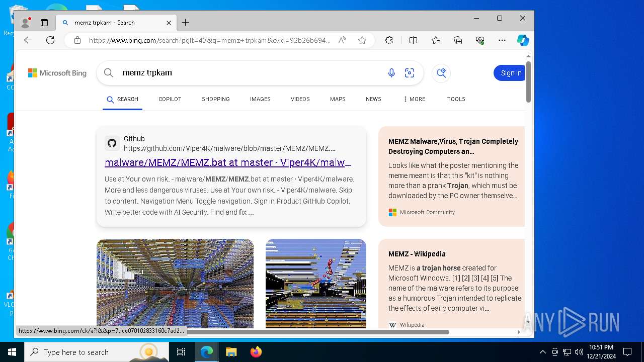The width and height of the screenshot is (644, 362).
Task: Click the Use at Your own risk snippet
Action: pyautogui.click(x=230, y=196)
